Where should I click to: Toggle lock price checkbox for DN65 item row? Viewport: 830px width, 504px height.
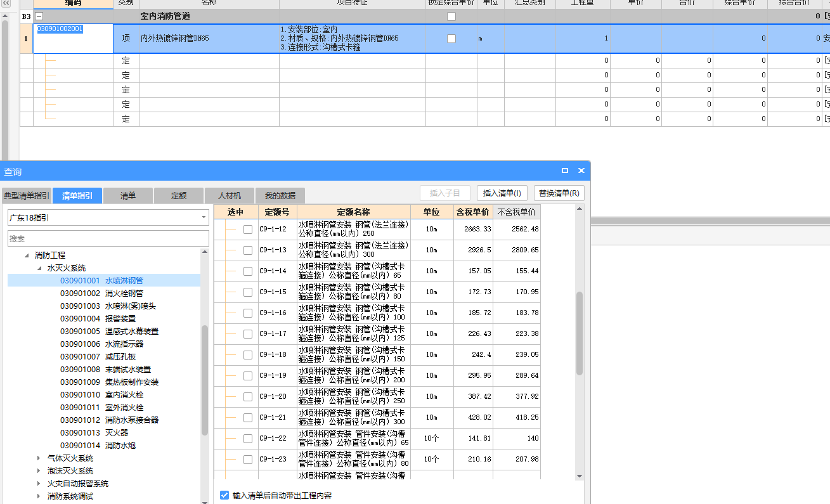[x=451, y=39]
